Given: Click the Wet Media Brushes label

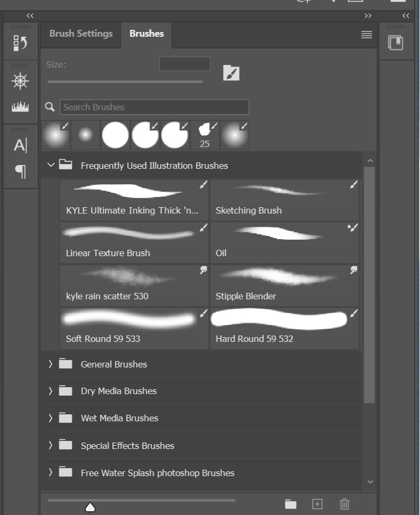Looking at the screenshot, I should (120, 418).
